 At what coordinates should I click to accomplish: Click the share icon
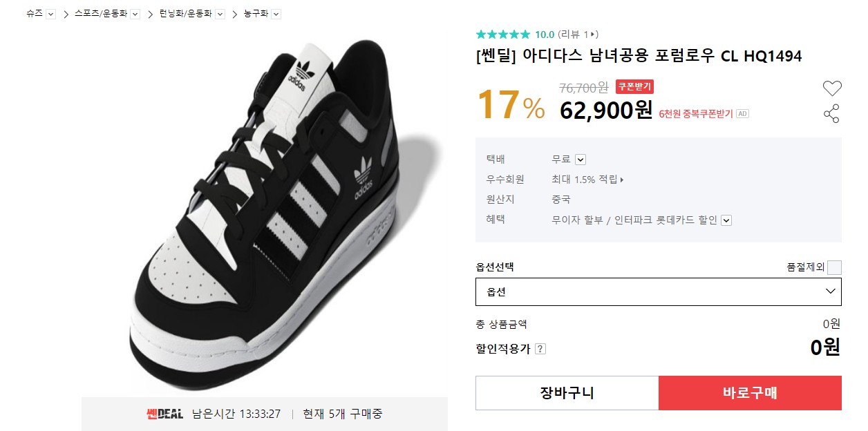[x=831, y=114]
